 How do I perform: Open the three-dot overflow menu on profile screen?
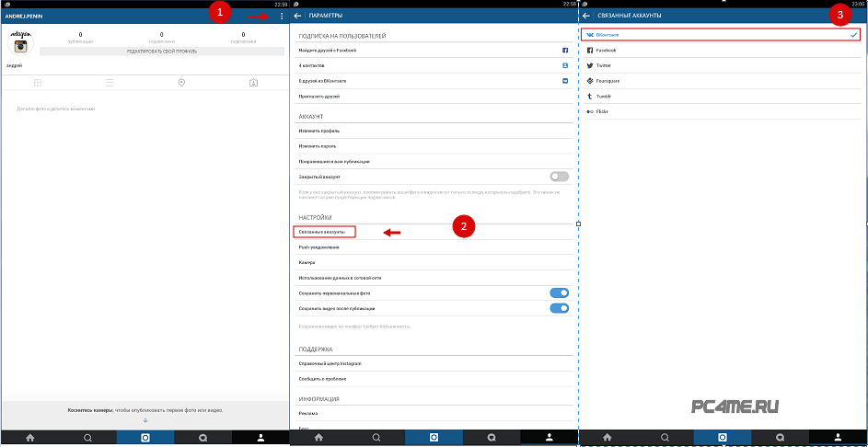click(x=281, y=17)
